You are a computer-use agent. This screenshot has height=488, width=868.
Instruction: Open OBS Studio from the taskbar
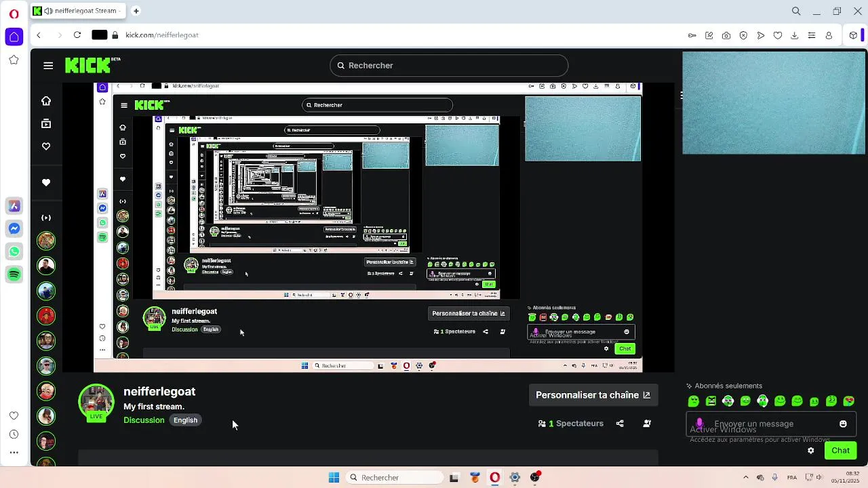point(535,478)
